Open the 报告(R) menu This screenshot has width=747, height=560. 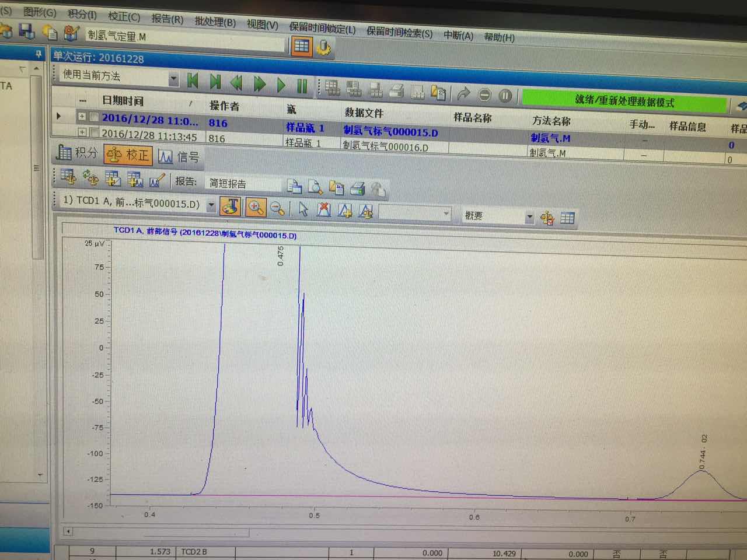click(x=167, y=19)
